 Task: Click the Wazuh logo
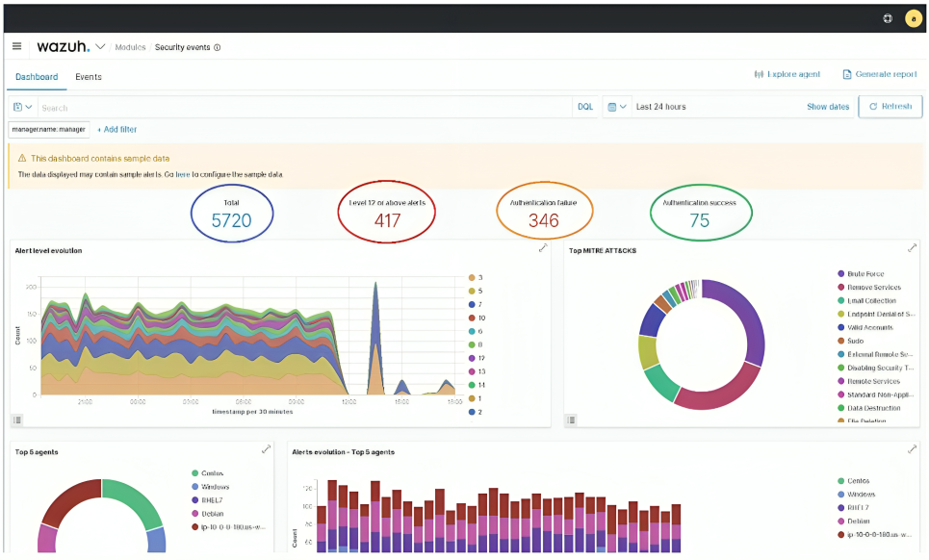[x=64, y=46]
